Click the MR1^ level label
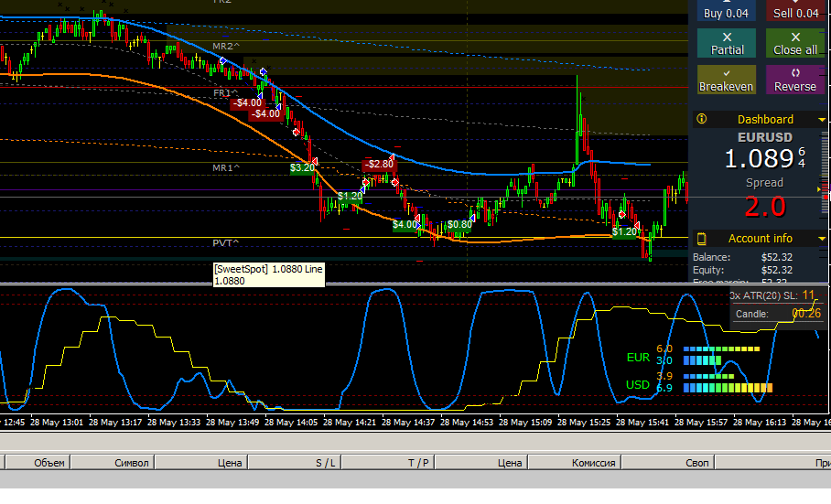This screenshot has width=831, height=504. click(226, 167)
